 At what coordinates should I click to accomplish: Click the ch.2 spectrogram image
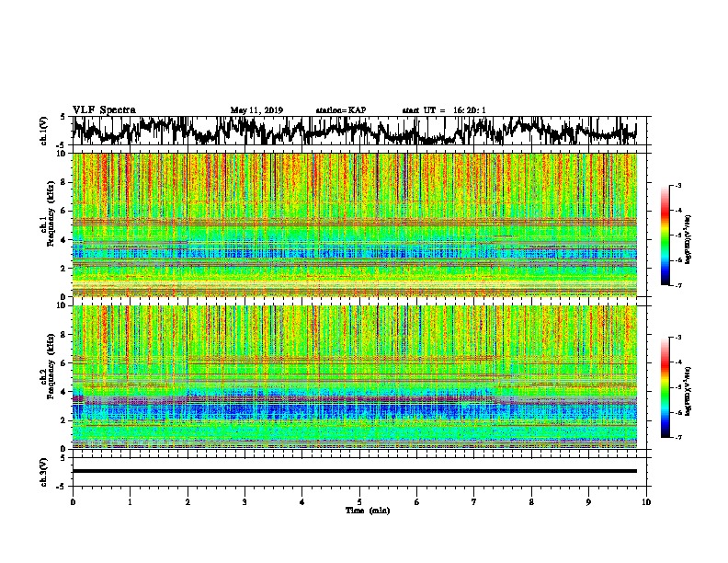point(355,377)
